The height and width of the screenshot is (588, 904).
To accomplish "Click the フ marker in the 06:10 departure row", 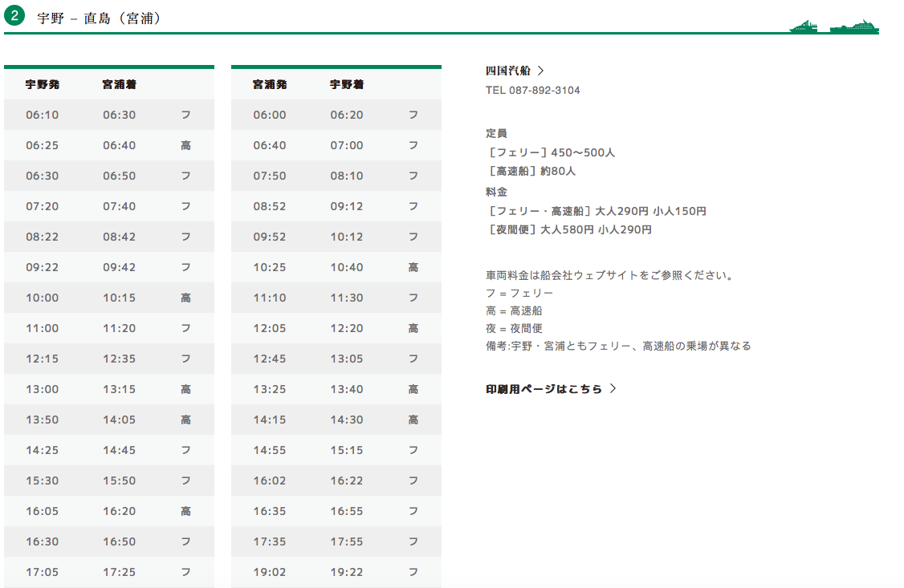I will pyautogui.click(x=185, y=115).
